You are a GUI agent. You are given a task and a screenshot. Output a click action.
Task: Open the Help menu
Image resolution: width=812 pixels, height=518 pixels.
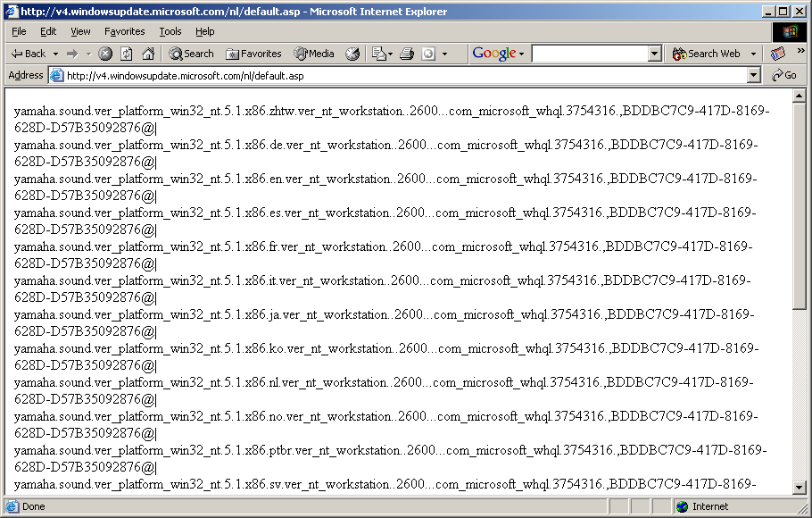coord(205,31)
